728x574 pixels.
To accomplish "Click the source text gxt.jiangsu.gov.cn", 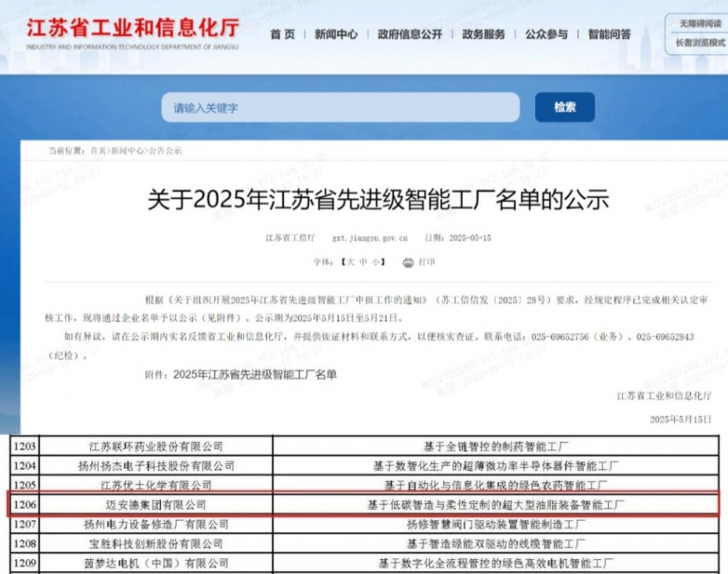I will point(370,238).
